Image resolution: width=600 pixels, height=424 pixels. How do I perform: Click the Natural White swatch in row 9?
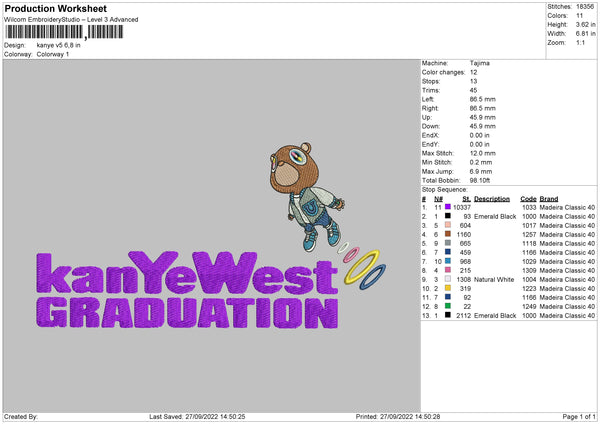(x=448, y=279)
